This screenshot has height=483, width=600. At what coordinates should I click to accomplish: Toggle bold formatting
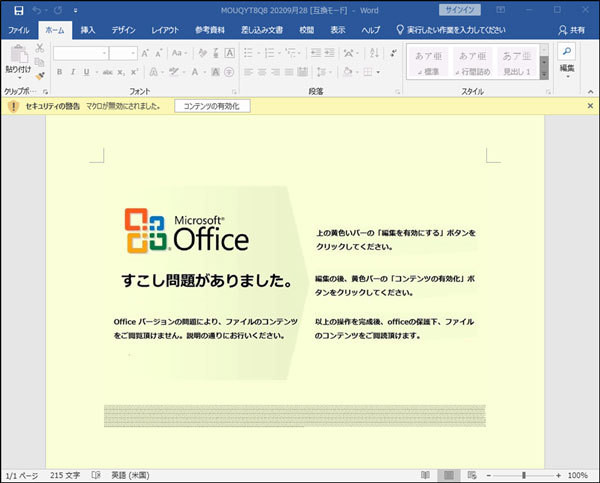tap(59, 72)
